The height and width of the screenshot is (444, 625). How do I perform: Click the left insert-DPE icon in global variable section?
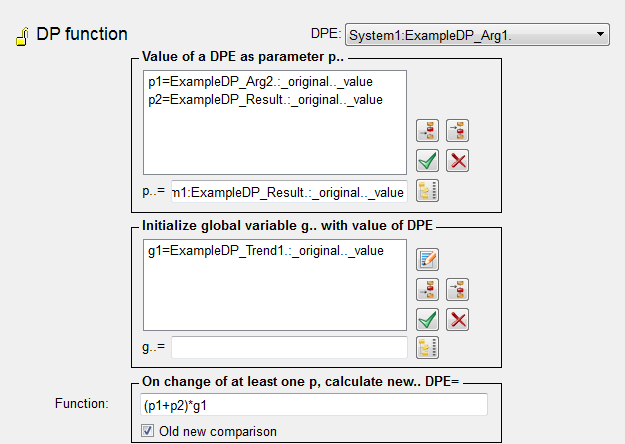click(x=428, y=289)
